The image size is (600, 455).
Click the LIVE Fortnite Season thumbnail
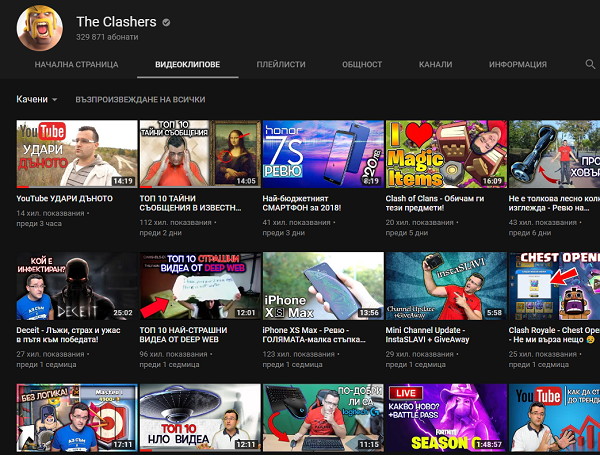[445, 416]
